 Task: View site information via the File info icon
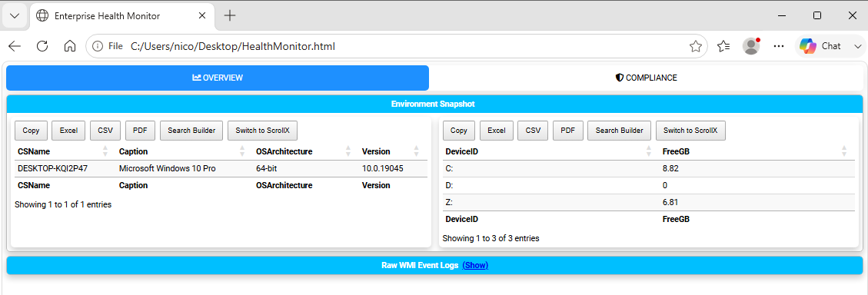click(x=108, y=47)
